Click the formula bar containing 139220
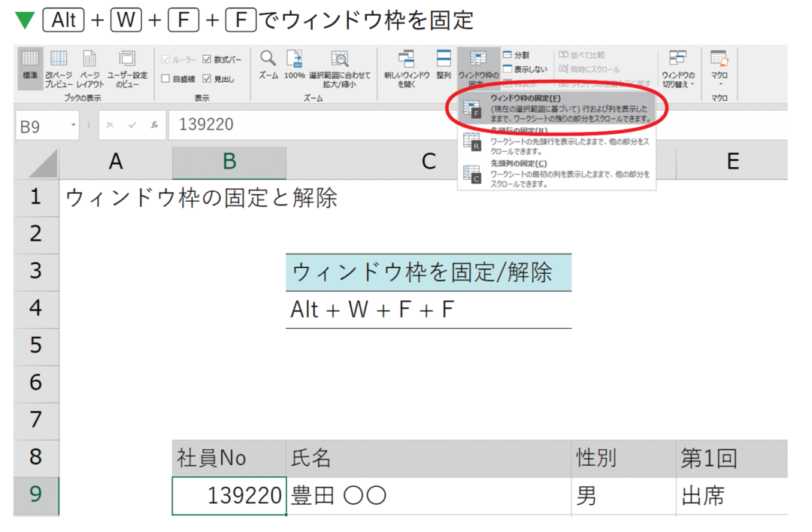Viewport: 812px width, 532px height. pos(301,126)
